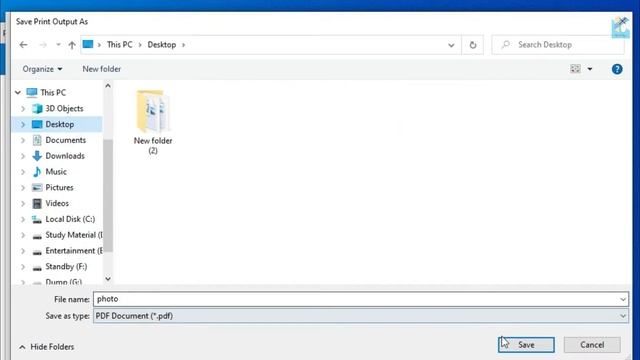Expand Pictures tree node

23,188
